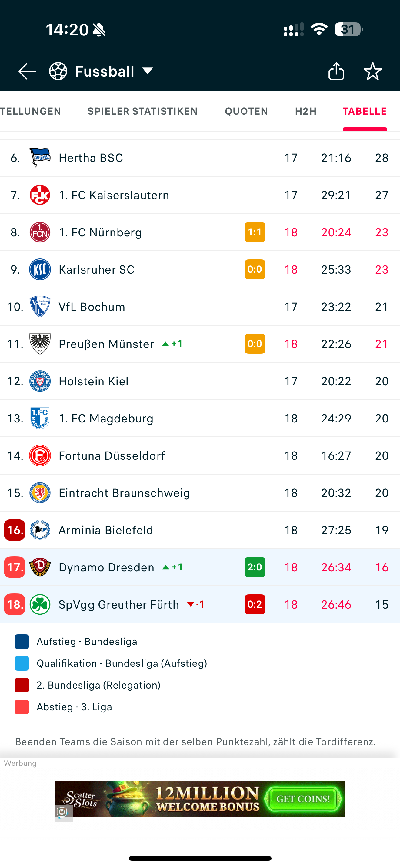Screen dimensions: 400x868
Task: Open the H2H tab
Action: pyautogui.click(x=305, y=111)
